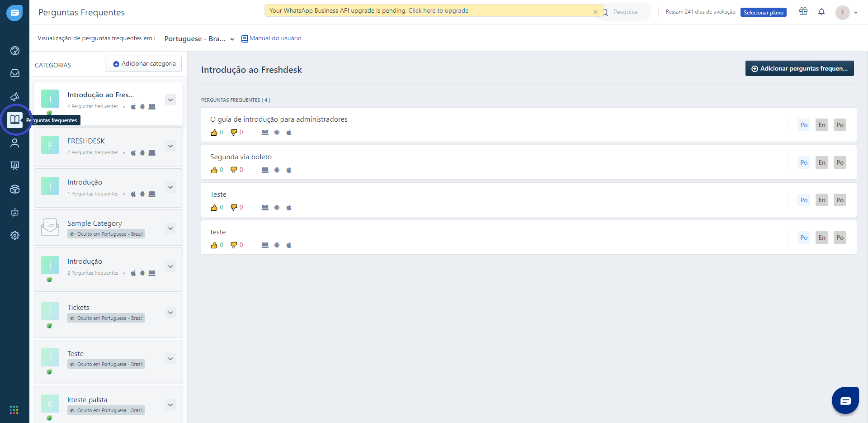Click thumbs down on 'Segunda via boleto'

tap(234, 170)
